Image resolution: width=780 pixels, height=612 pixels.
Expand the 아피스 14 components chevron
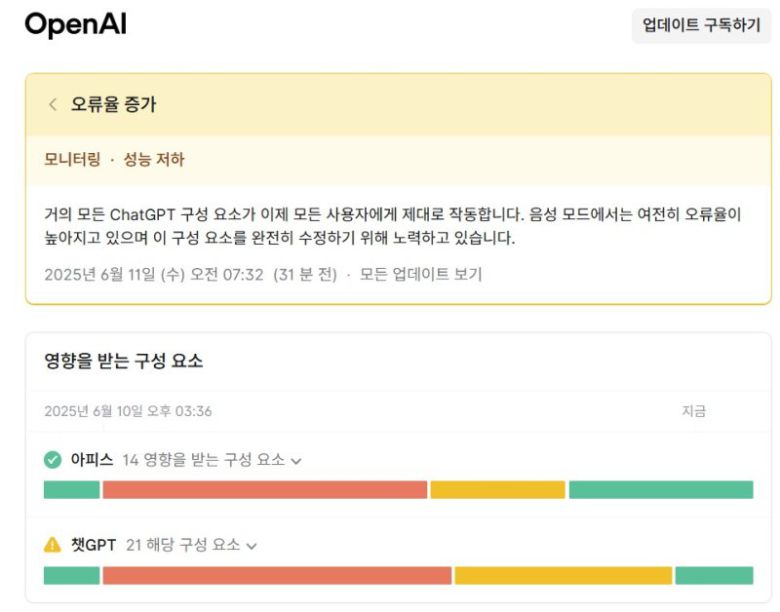coord(296,461)
